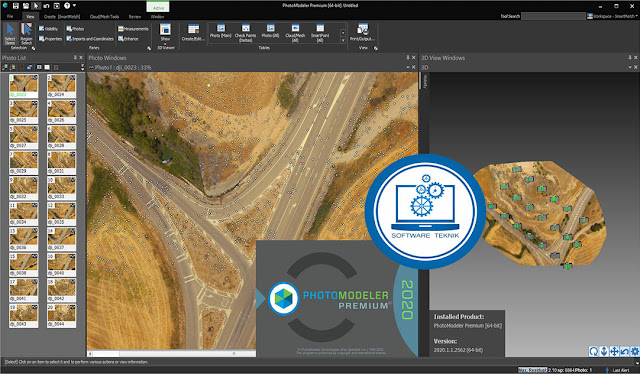Click the Last Alert arrow icon
Screen dimensions: 640x374
[607, 370]
